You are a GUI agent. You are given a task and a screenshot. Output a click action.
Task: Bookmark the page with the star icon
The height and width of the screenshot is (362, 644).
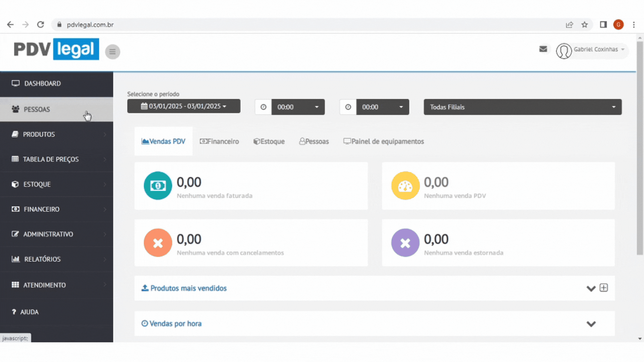tap(585, 25)
